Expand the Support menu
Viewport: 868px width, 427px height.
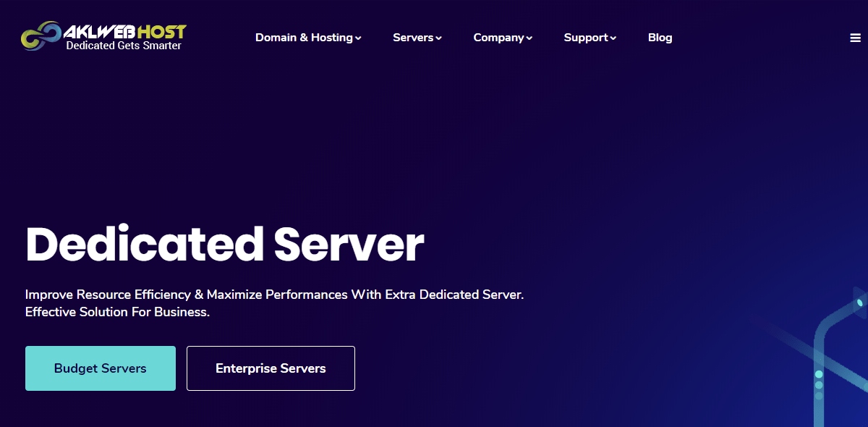pyautogui.click(x=590, y=38)
